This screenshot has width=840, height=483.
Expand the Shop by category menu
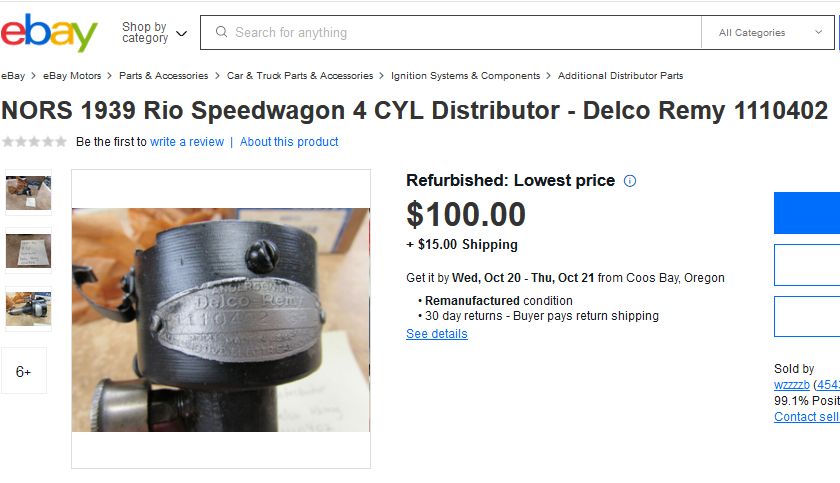point(154,33)
